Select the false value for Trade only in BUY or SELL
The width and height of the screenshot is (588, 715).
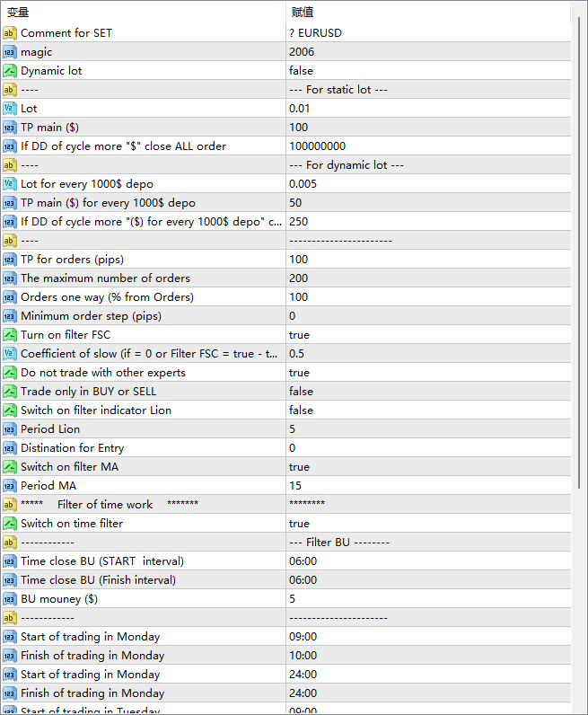[428, 392]
